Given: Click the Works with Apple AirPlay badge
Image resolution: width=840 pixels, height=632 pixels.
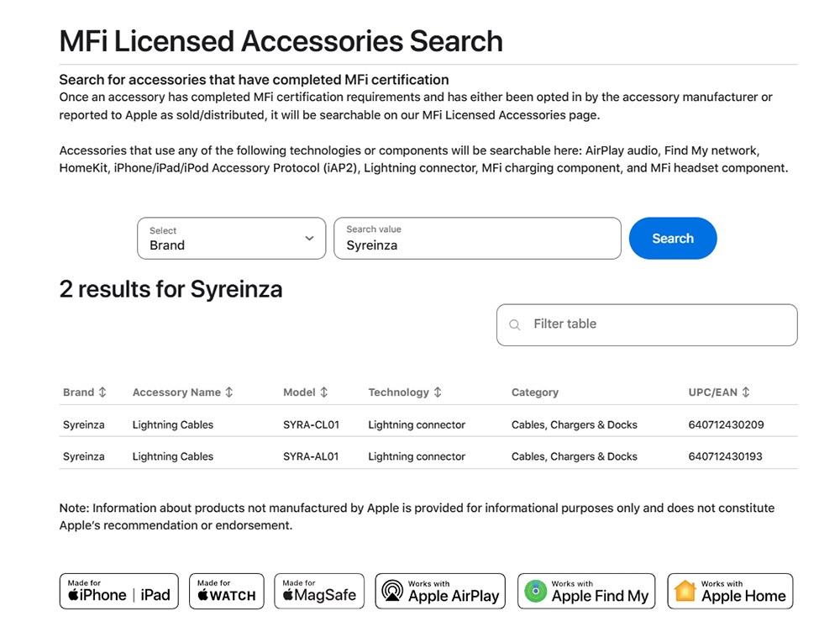Looking at the screenshot, I should click(440, 591).
